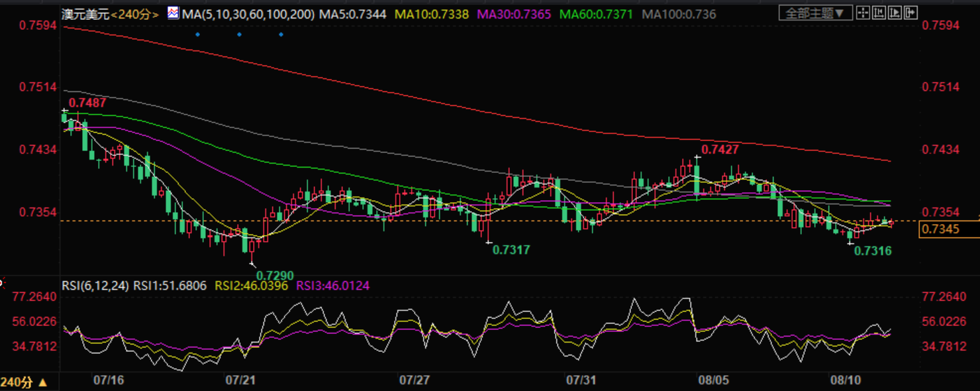The width and height of the screenshot is (980, 391).
Task: Click the 澳元美元 symbol name
Action: [x=85, y=14]
